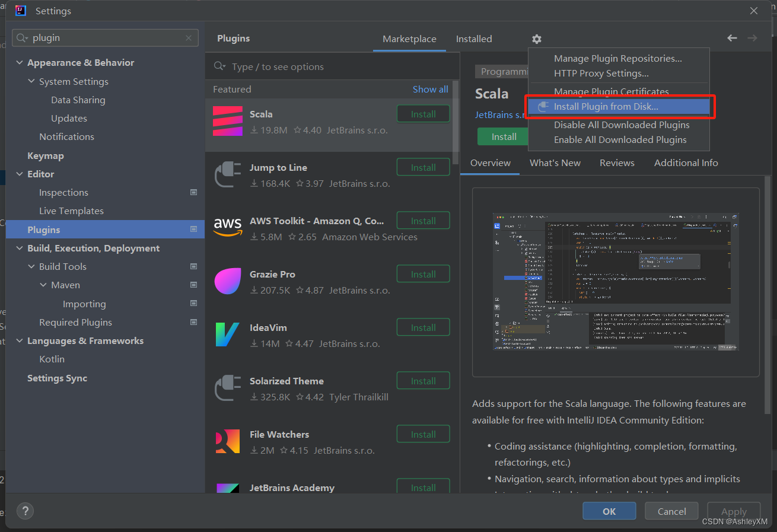Click project-level icon beside Plugins row
Image resolution: width=777 pixels, height=532 pixels.
coord(193,229)
